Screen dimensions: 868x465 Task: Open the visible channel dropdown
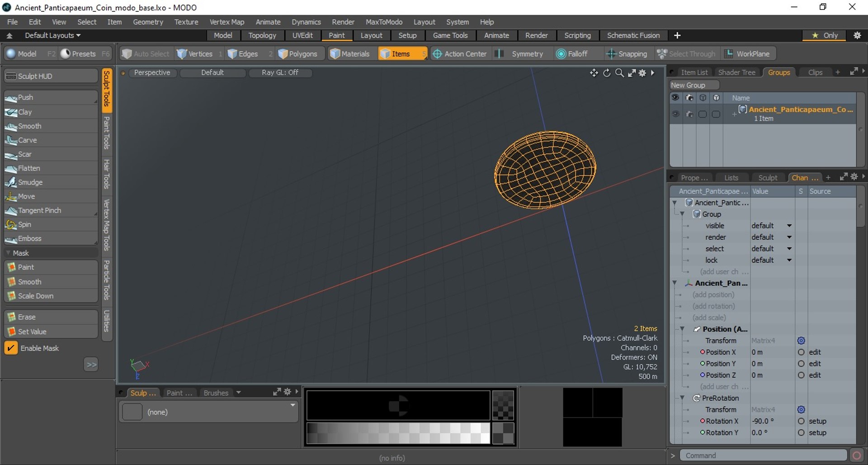[x=789, y=225]
